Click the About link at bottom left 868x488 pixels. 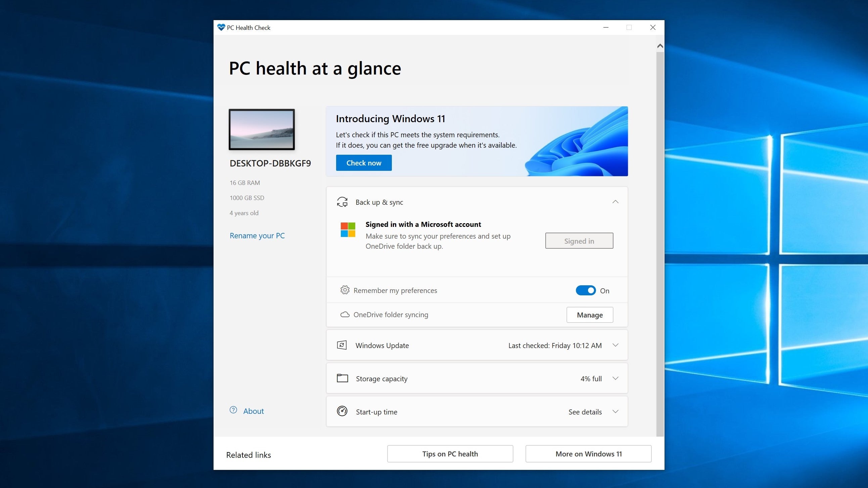[254, 410]
